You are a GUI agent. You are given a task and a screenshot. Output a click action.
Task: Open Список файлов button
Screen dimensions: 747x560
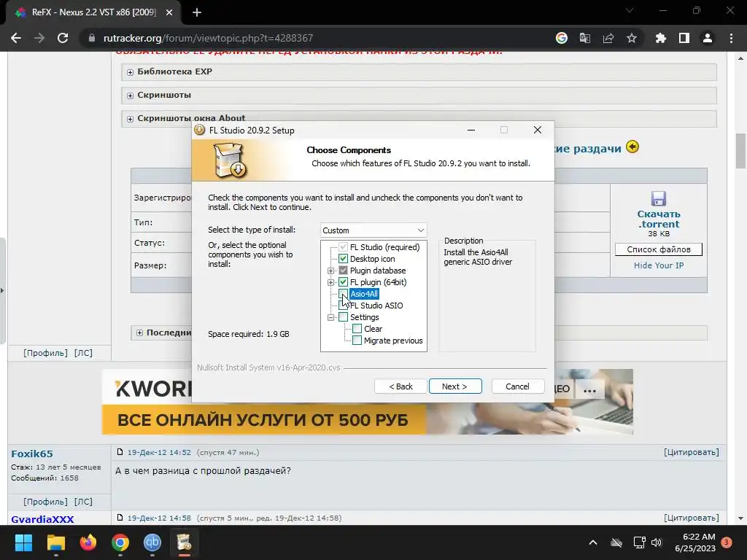659,249
